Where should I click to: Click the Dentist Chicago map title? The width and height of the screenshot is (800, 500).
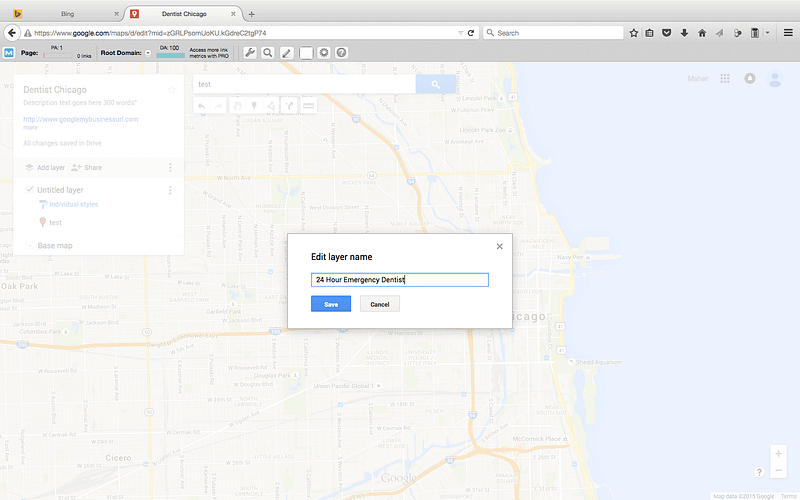tap(55, 90)
